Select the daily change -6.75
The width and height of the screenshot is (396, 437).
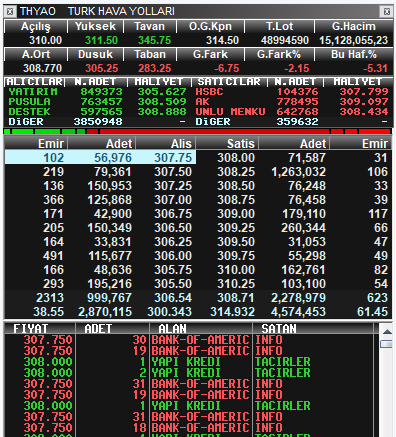click(x=227, y=68)
